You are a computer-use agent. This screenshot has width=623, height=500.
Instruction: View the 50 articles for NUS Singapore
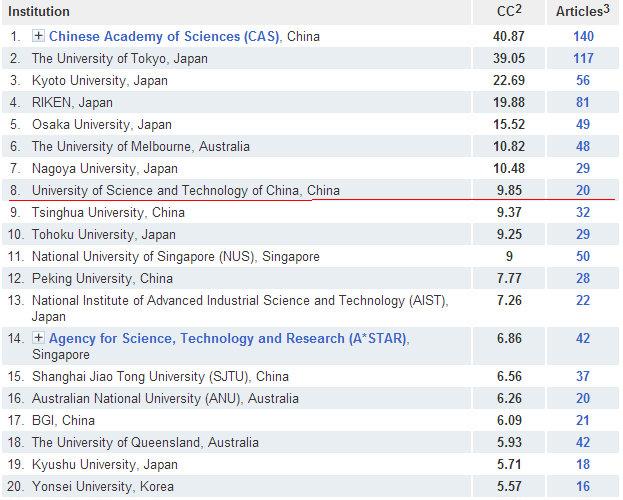click(582, 256)
